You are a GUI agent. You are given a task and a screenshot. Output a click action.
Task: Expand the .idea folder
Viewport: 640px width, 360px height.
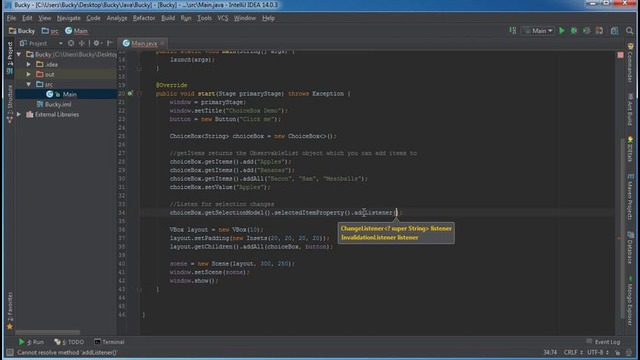pyautogui.click(x=29, y=64)
